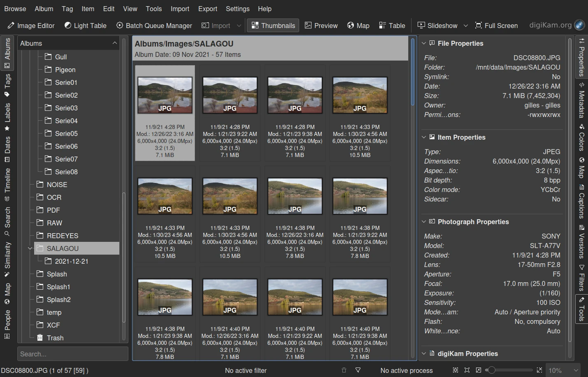
Task: Start the Slideshow
Action: click(437, 26)
